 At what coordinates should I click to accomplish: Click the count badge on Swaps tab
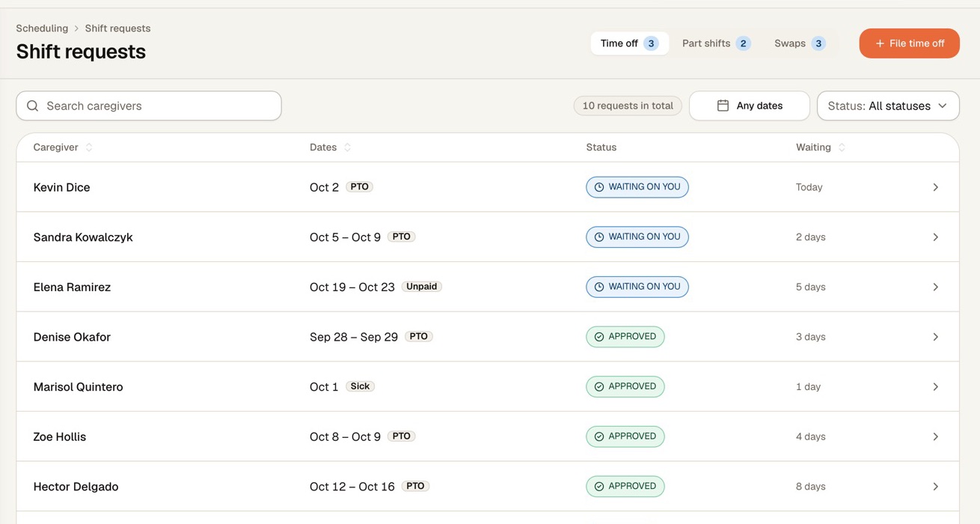[818, 43]
